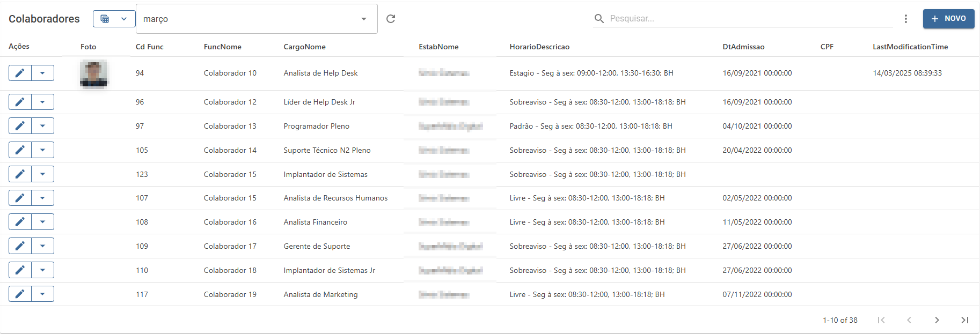Edit the Analista de Recursos Humanos row
The image size is (980, 334).
(x=20, y=198)
